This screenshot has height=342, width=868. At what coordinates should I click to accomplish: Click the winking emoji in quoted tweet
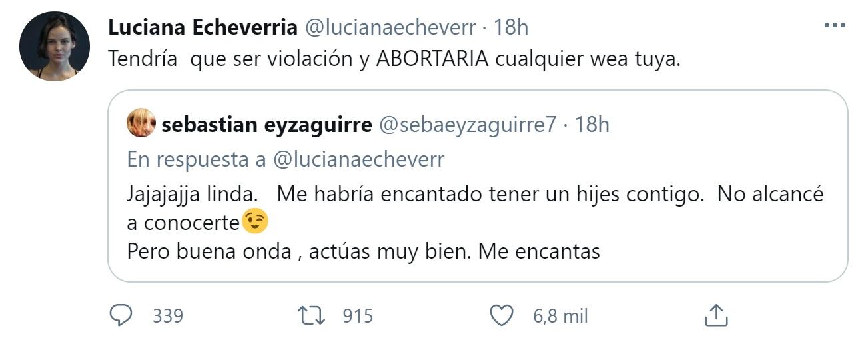[256, 222]
